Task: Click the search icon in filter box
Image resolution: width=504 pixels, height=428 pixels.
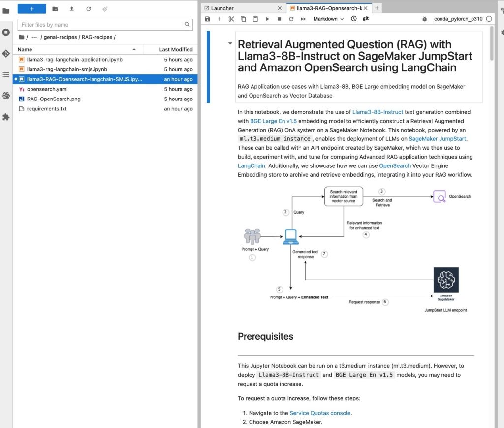Action: 187,25
